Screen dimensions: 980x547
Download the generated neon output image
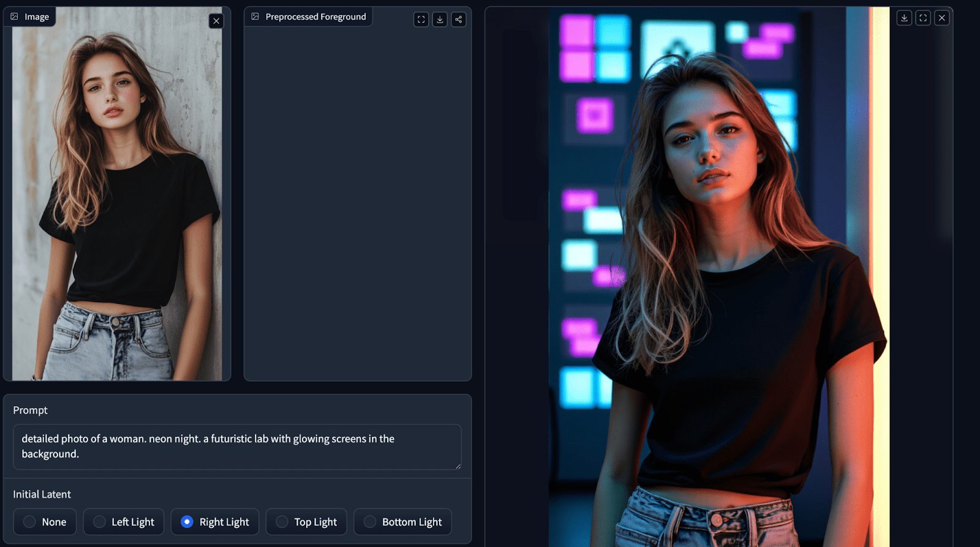pyautogui.click(x=904, y=18)
